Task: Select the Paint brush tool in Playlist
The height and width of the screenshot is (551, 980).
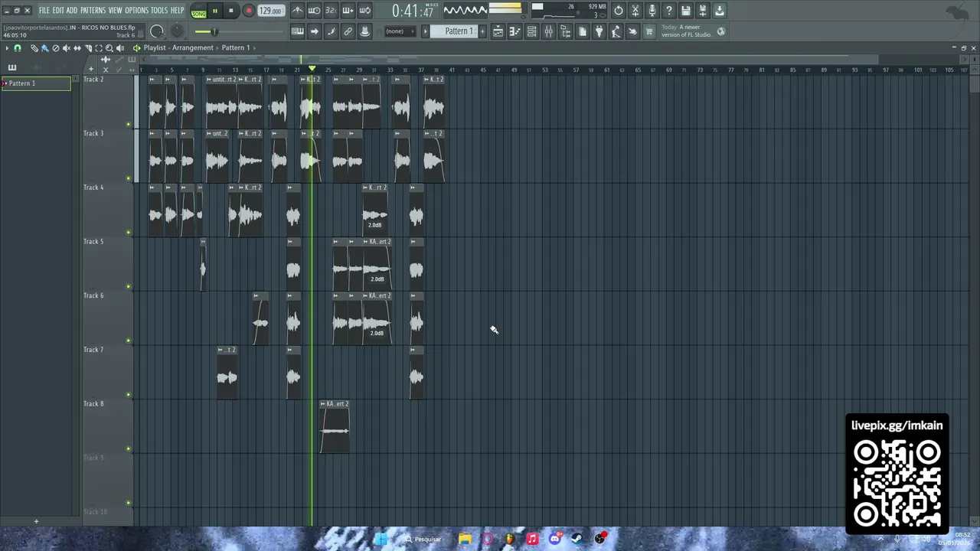Action: pos(44,47)
